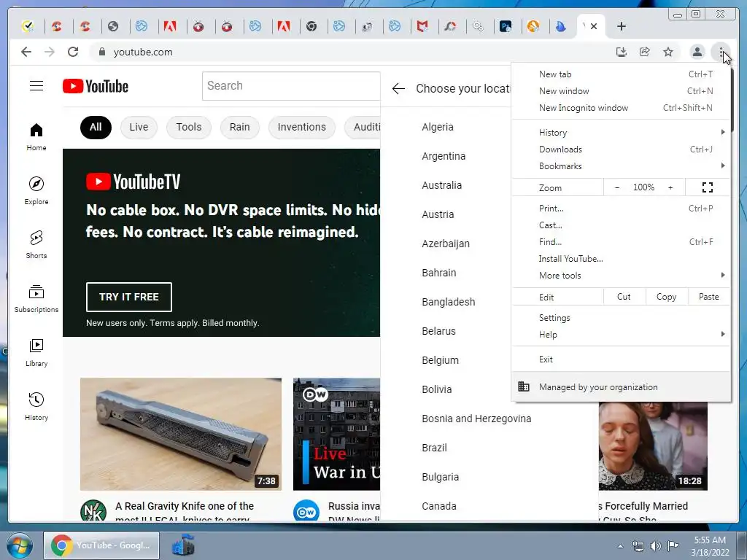Choose Install YouTube... menu item
747x560 pixels.
pos(622,259)
